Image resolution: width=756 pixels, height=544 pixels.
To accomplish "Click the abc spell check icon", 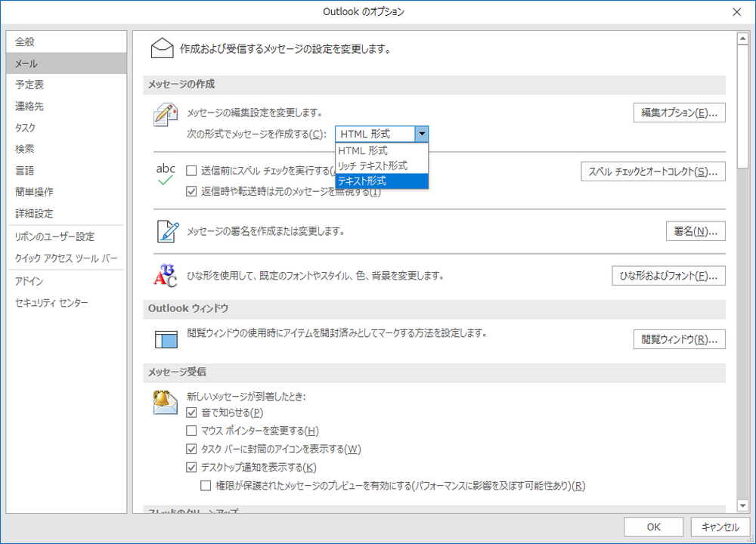I will tap(165, 174).
